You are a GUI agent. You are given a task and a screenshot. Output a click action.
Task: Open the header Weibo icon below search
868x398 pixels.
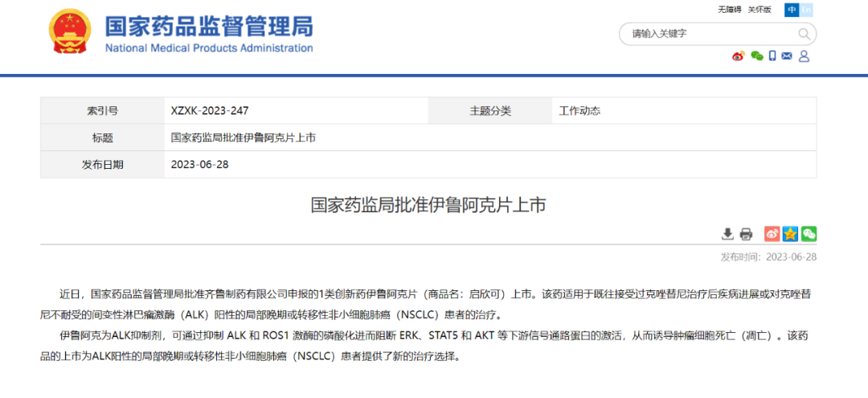[x=738, y=56]
